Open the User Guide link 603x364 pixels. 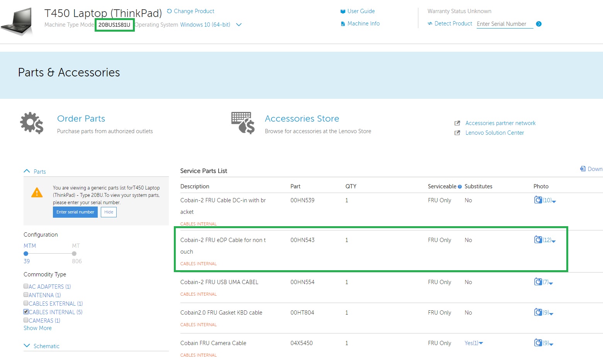click(x=361, y=11)
